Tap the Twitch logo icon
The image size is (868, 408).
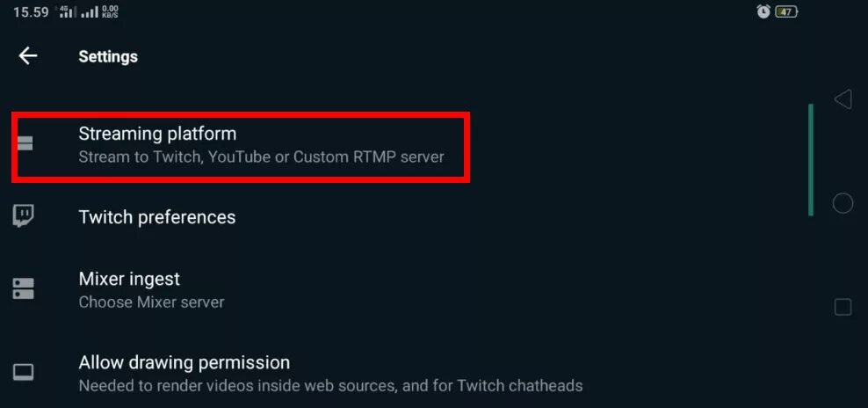point(23,216)
